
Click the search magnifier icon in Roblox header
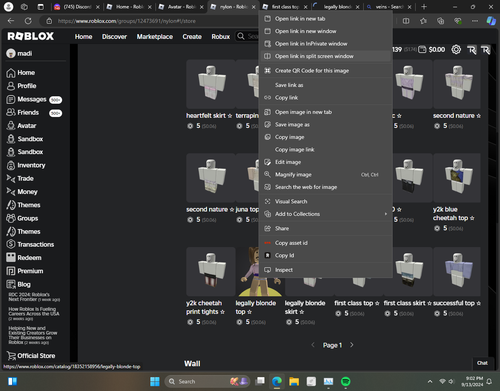click(x=241, y=36)
